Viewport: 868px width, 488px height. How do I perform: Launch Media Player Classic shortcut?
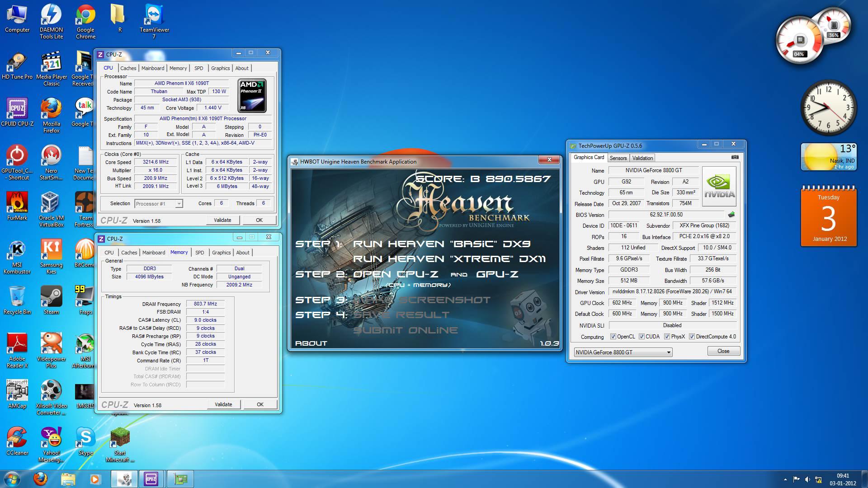pyautogui.click(x=51, y=69)
